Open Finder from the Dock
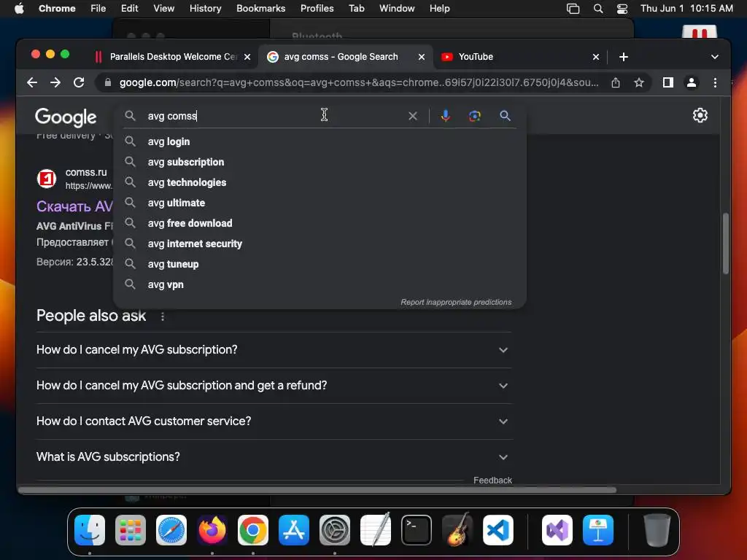 (90, 530)
